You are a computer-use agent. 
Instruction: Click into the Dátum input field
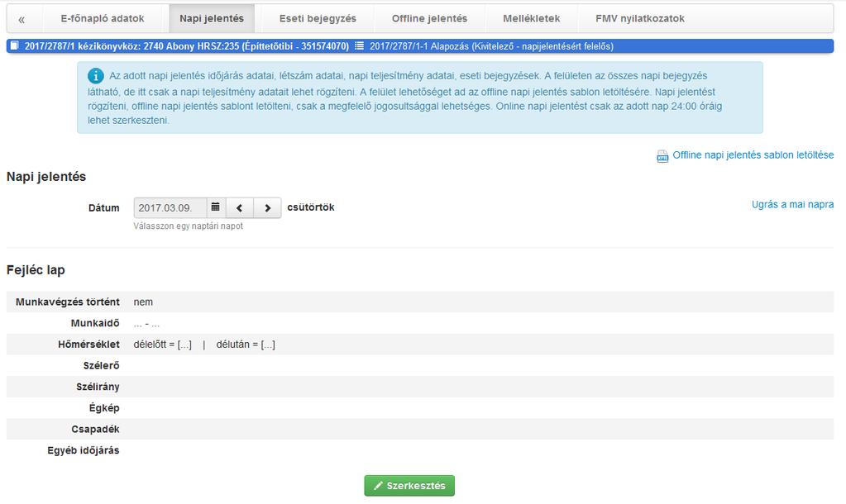[170, 208]
